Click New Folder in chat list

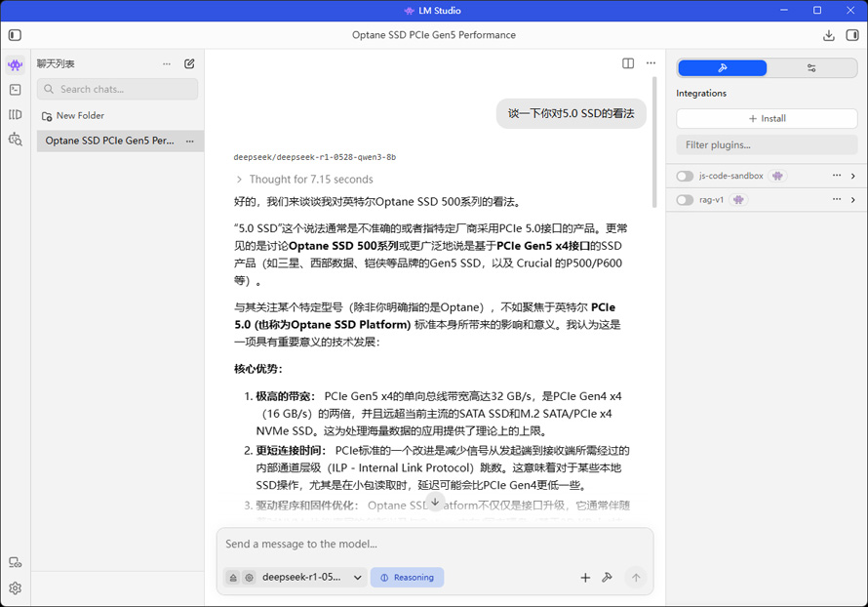pyautogui.click(x=79, y=115)
